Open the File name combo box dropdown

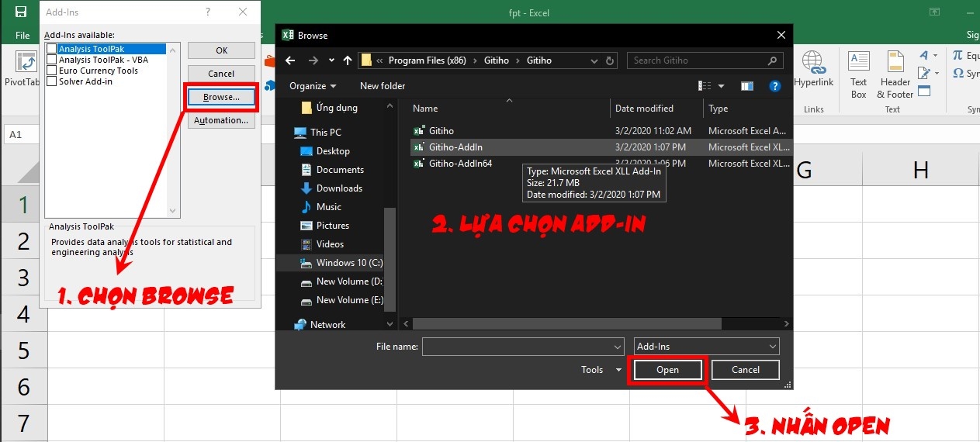point(618,347)
